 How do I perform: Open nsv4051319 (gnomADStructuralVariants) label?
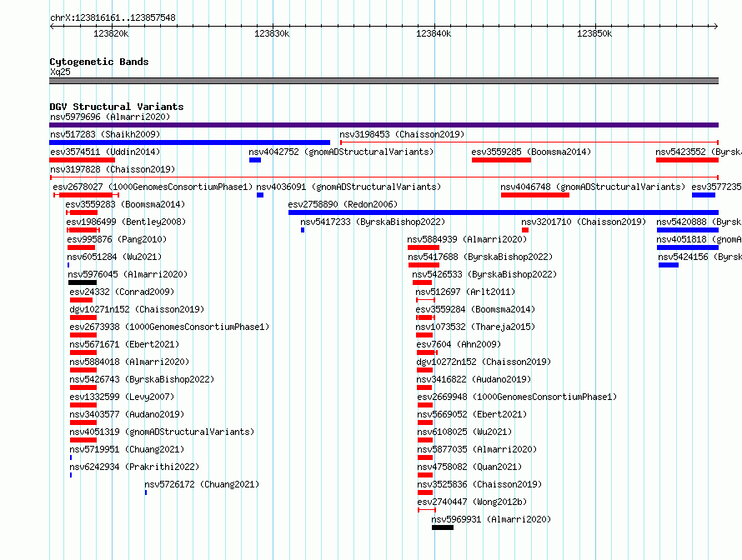(x=162, y=432)
